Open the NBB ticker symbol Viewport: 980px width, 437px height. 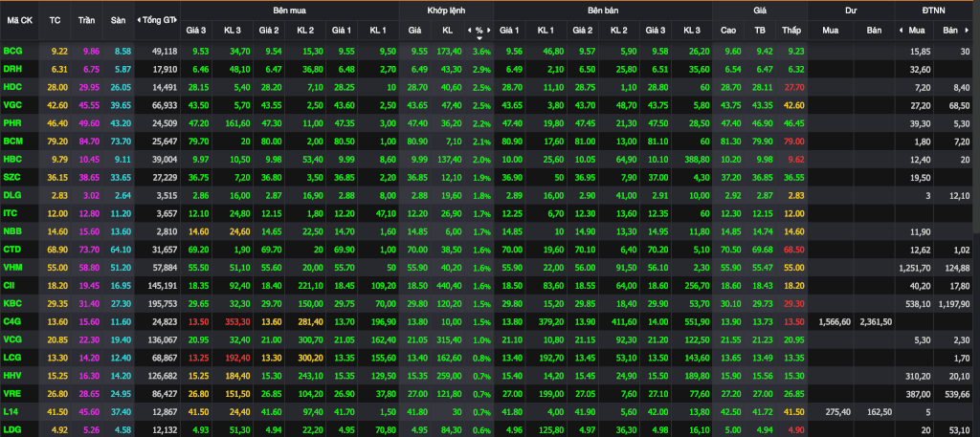coord(11,232)
